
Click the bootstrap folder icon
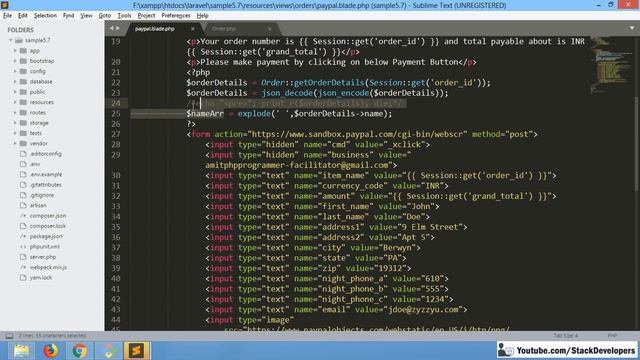(x=23, y=61)
